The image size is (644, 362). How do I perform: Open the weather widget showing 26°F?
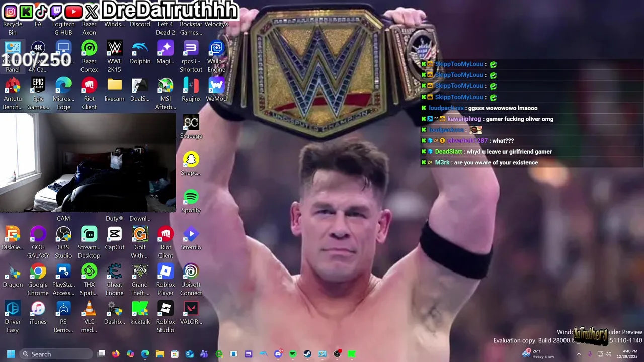[x=538, y=354]
